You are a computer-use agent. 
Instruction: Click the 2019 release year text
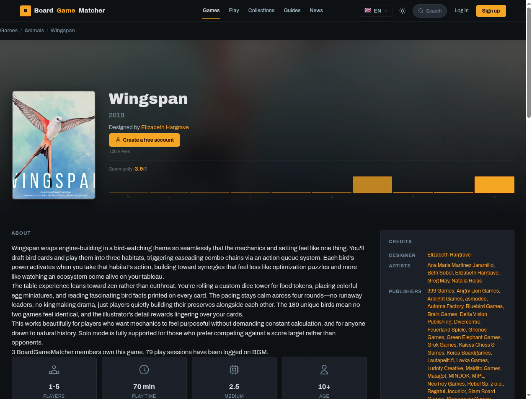click(116, 115)
